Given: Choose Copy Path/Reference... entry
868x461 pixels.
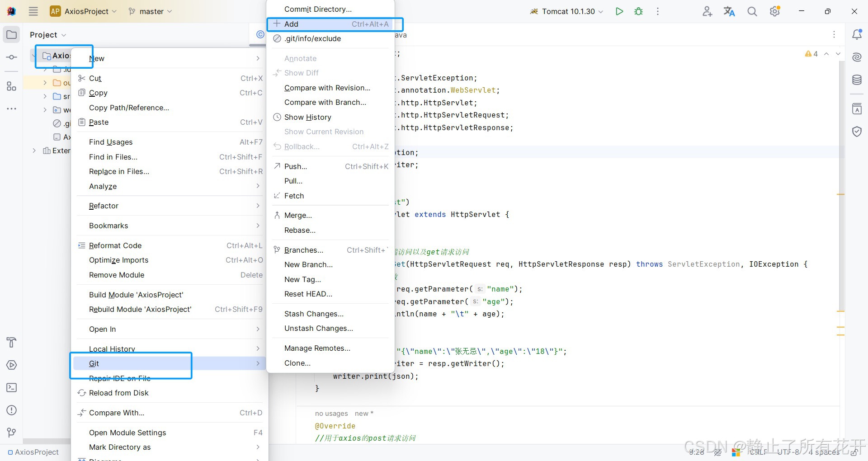Looking at the screenshot, I should pyautogui.click(x=170, y=108).
